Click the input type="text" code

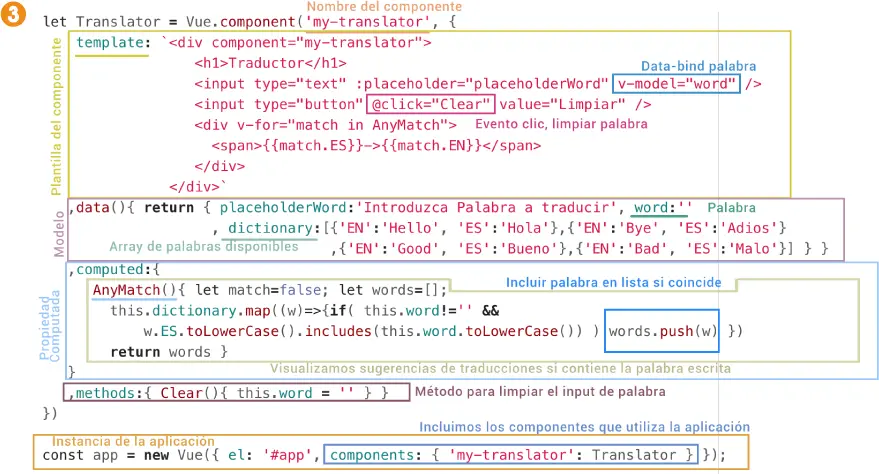tap(270, 83)
